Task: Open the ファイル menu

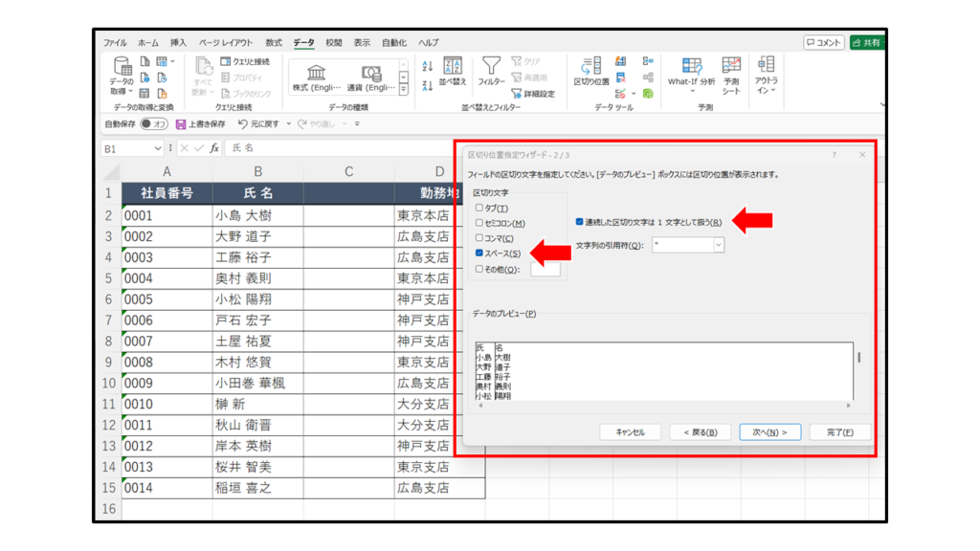Action: tap(115, 42)
